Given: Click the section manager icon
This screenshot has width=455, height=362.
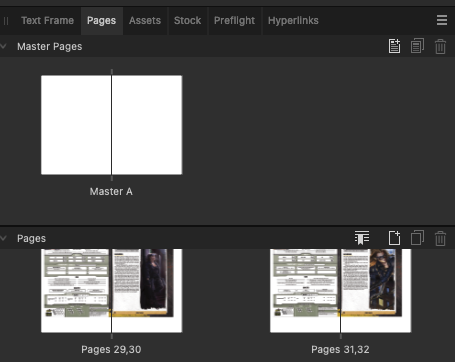Looking at the screenshot, I should (362, 238).
